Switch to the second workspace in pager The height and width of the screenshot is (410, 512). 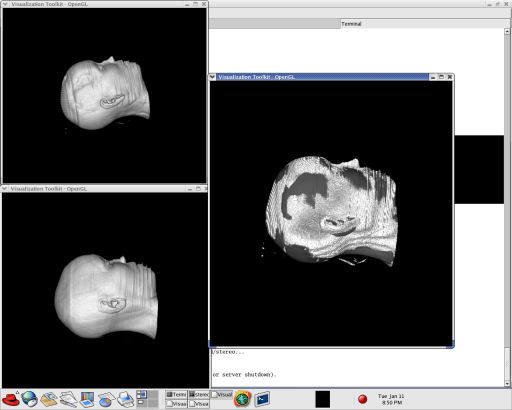pos(153,395)
